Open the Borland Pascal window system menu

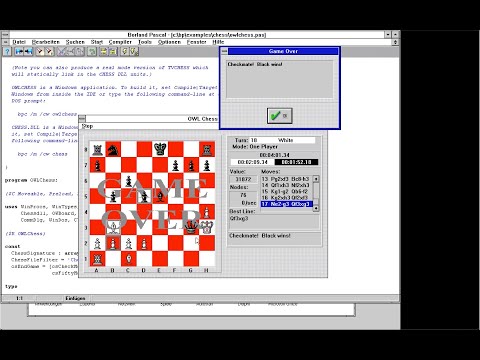(5, 35)
